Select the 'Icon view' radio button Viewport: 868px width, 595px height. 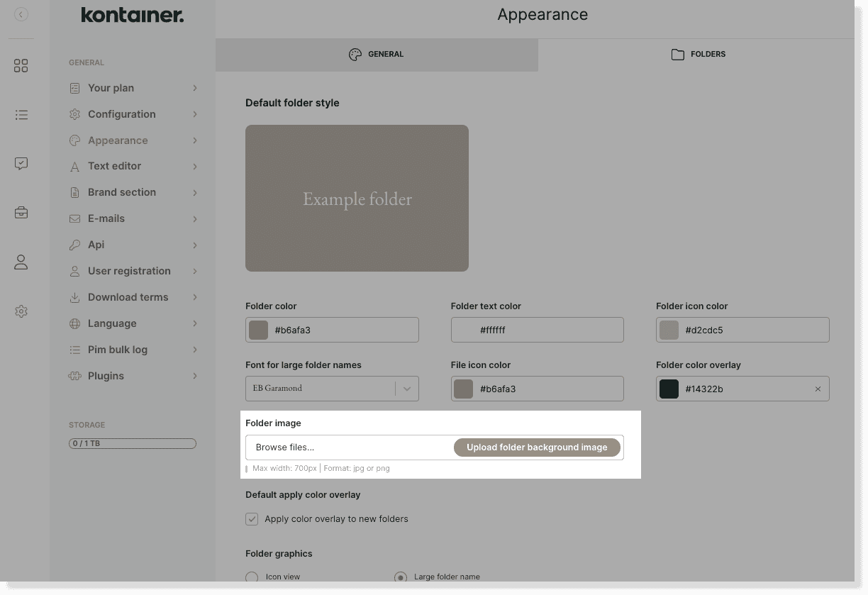pyautogui.click(x=252, y=577)
